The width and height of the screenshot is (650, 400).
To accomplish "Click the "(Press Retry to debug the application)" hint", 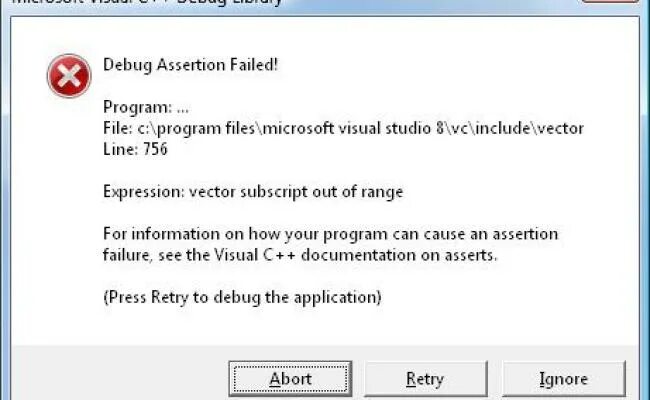I will pyautogui.click(x=242, y=297).
